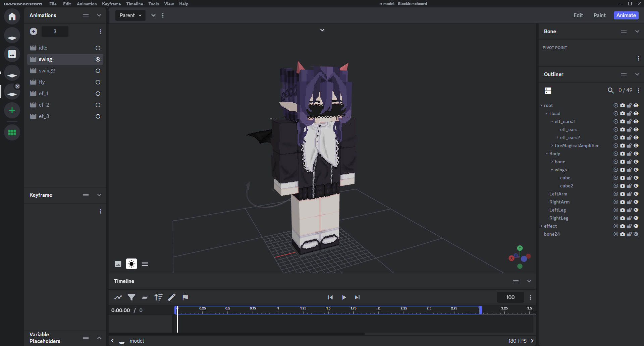This screenshot has height=346, width=644.
Task: Select the swing2 animation
Action: click(47, 71)
